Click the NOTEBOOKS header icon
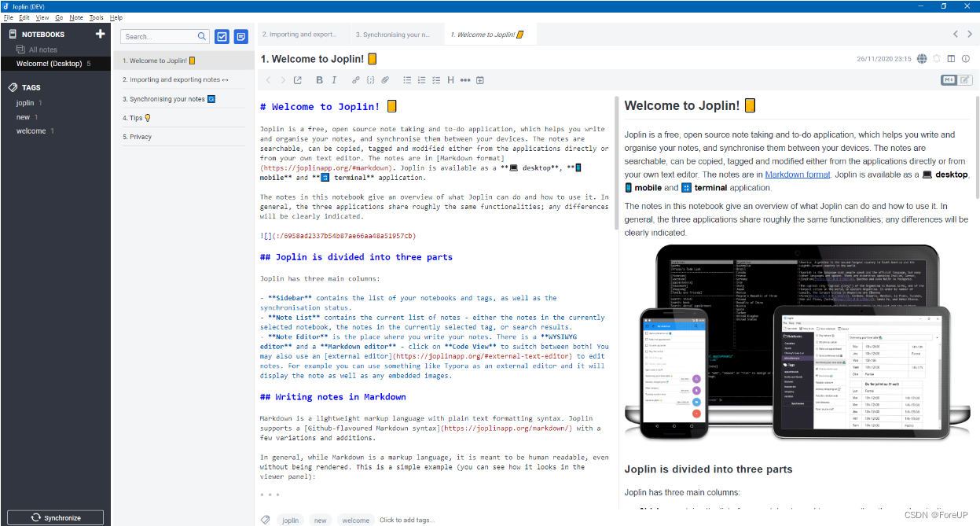Viewport: 980px width, 526px height. 13,34
